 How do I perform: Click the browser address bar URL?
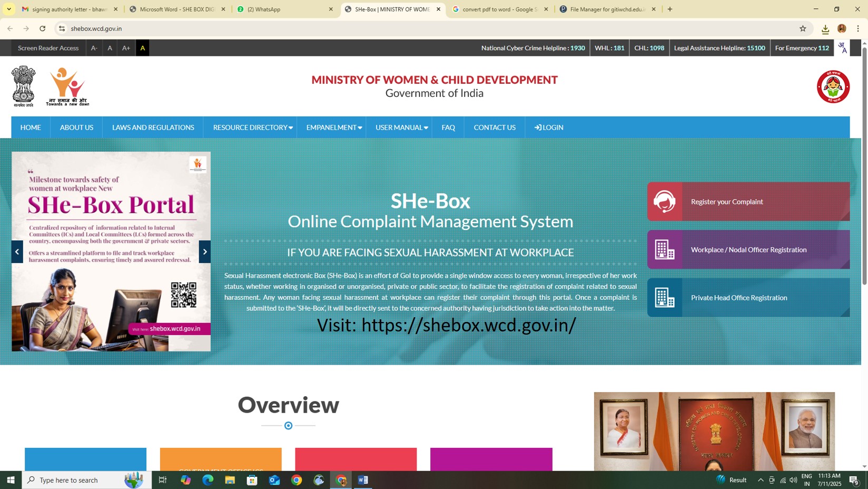tap(96, 28)
